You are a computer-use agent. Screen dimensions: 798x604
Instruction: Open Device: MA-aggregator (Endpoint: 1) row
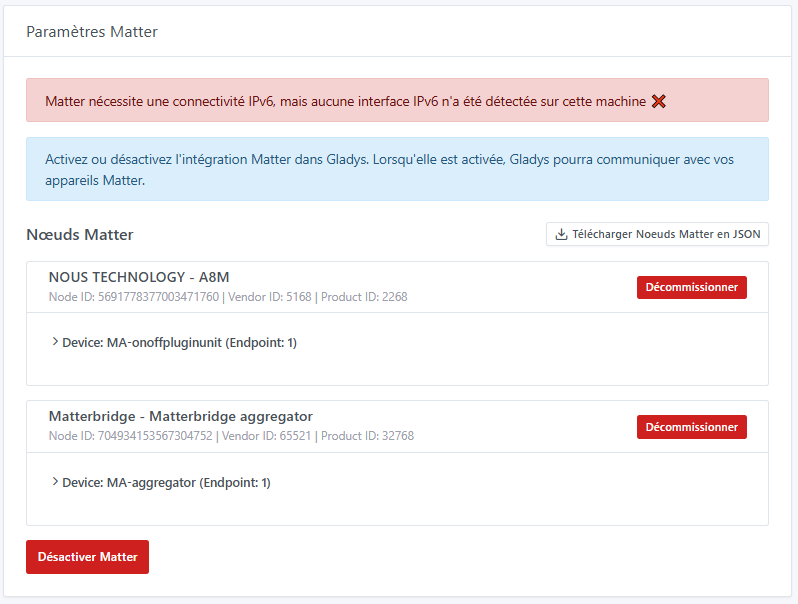tap(166, 483)
